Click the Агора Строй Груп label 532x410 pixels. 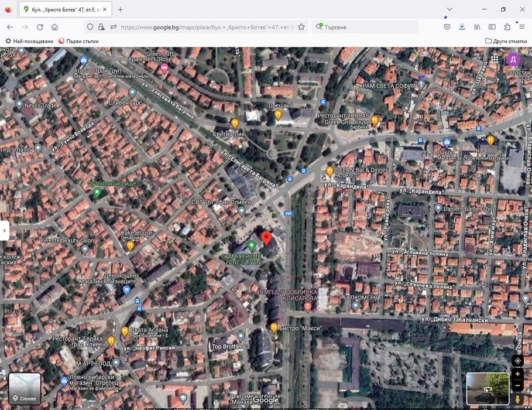(x=97, y=71)
